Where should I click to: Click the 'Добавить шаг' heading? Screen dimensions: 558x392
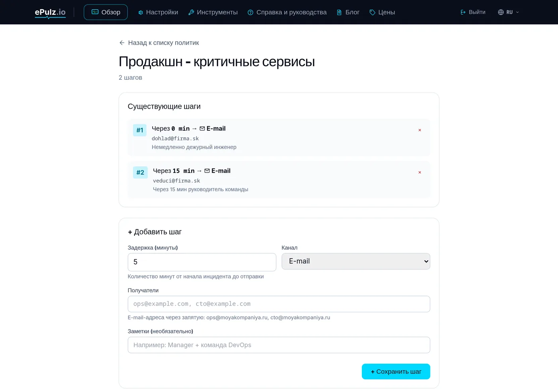[155, 232]
